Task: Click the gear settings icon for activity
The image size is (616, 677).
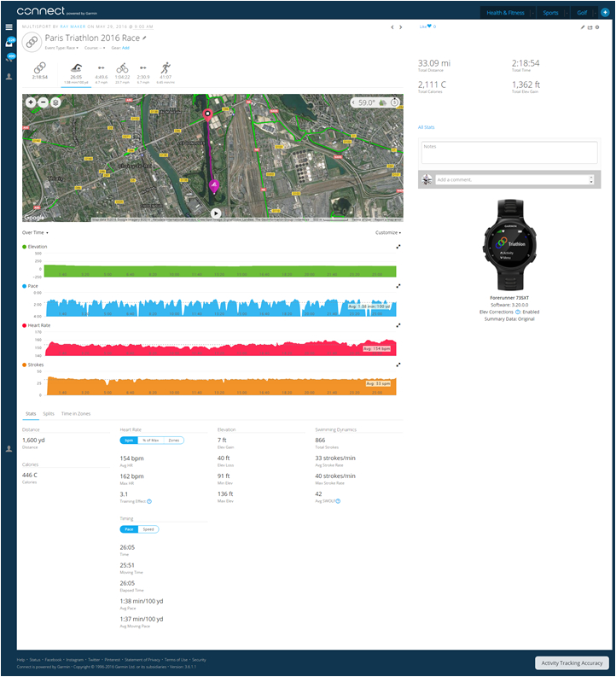Action: point(597,27)
